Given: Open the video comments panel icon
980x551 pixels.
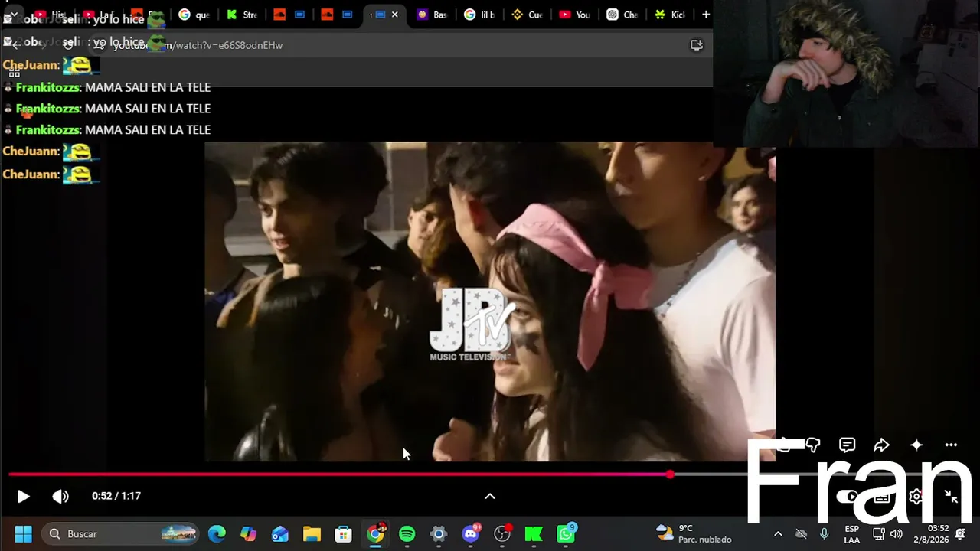Looking at the screenshot, I should (847, 445).
